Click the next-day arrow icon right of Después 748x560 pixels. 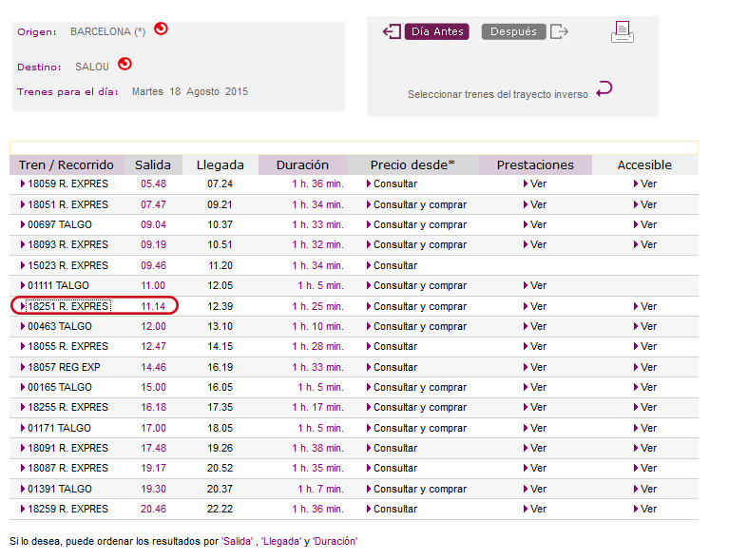point(559,32)
